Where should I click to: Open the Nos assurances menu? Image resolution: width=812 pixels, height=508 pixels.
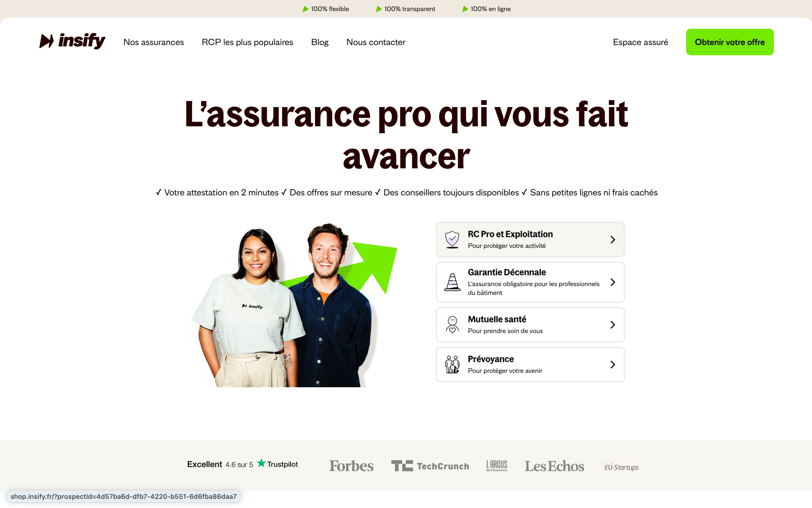pos(153,42)
